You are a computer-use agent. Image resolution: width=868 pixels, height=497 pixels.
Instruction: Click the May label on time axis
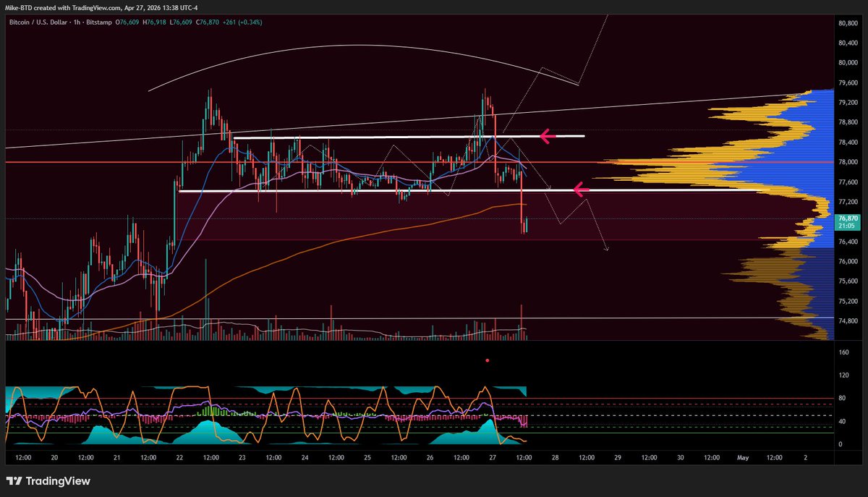click(x=743, y=458)
